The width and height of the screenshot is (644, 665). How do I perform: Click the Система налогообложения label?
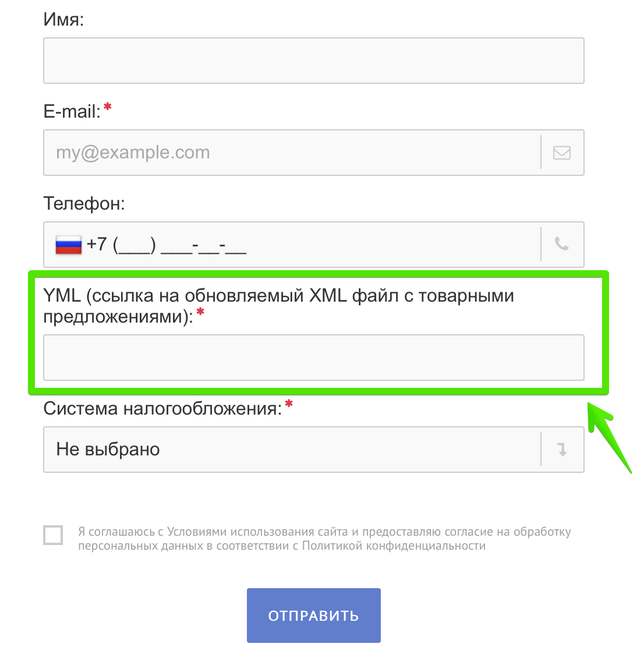click(x=163, y=409)
